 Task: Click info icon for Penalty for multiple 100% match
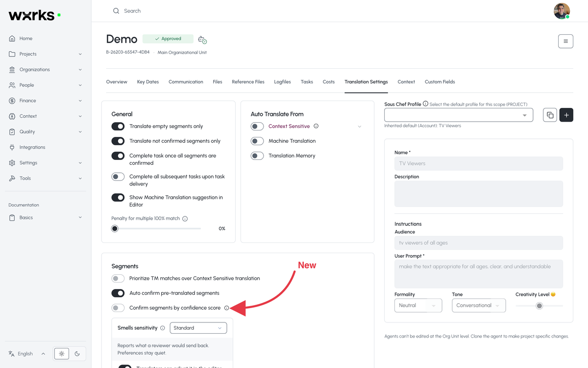tap(185, 218)
